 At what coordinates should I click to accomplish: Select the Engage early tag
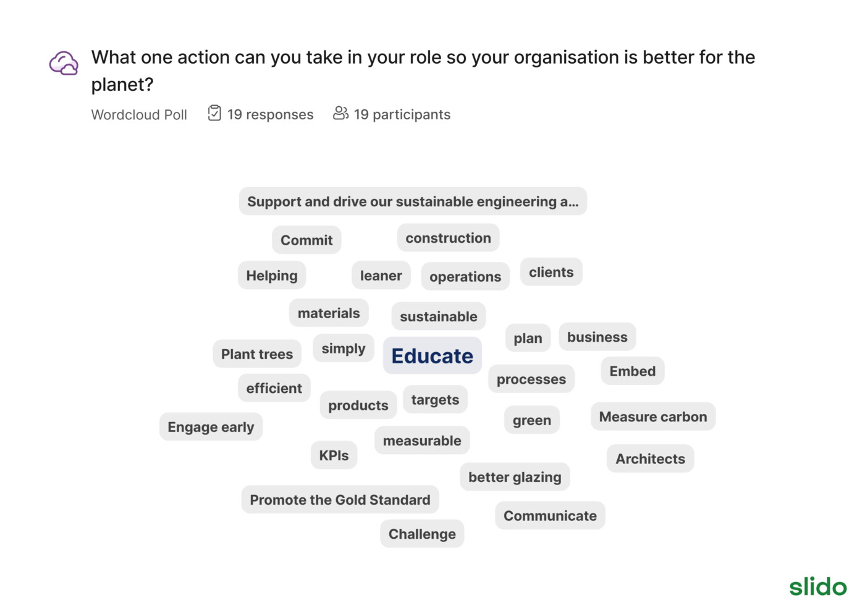click(x=211, y=426)
